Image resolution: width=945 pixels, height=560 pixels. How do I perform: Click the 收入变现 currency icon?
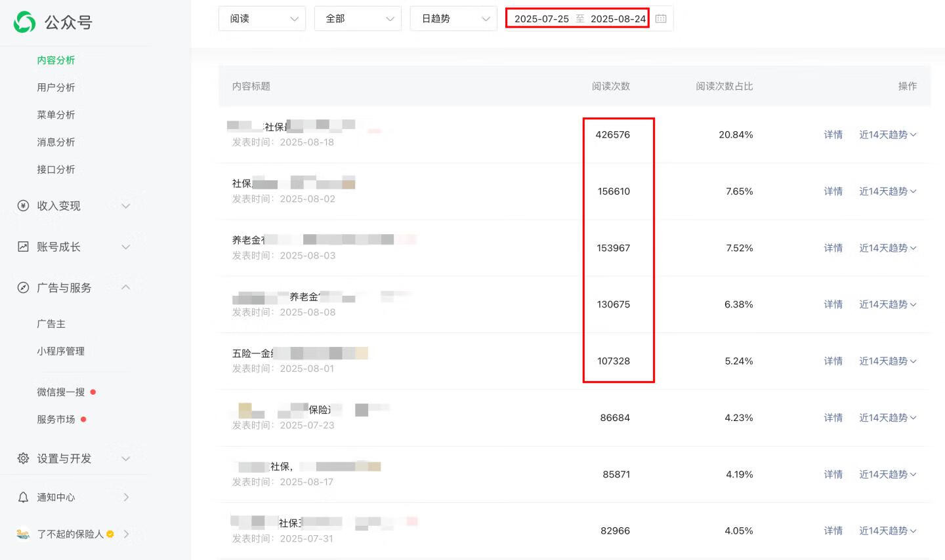tap(24, 206)
